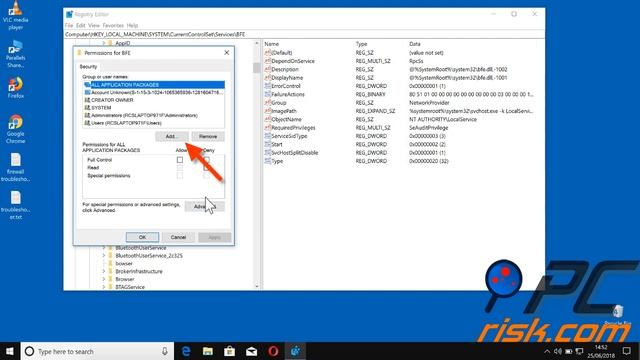Click the tree scrollbar up arrow
The height and width of the screenshot is (360, 640).
[x=257, y=43]
